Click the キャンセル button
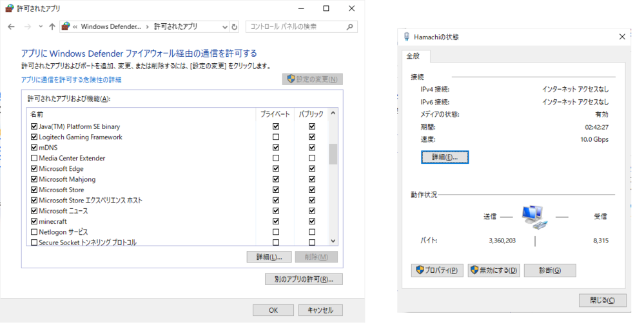 click(320, 310)
